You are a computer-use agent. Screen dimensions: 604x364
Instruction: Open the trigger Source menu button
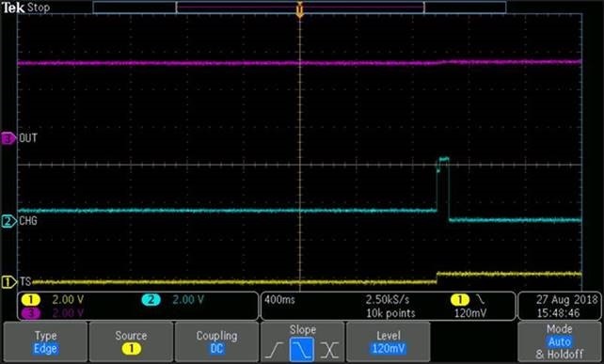[x=131, y=342]
